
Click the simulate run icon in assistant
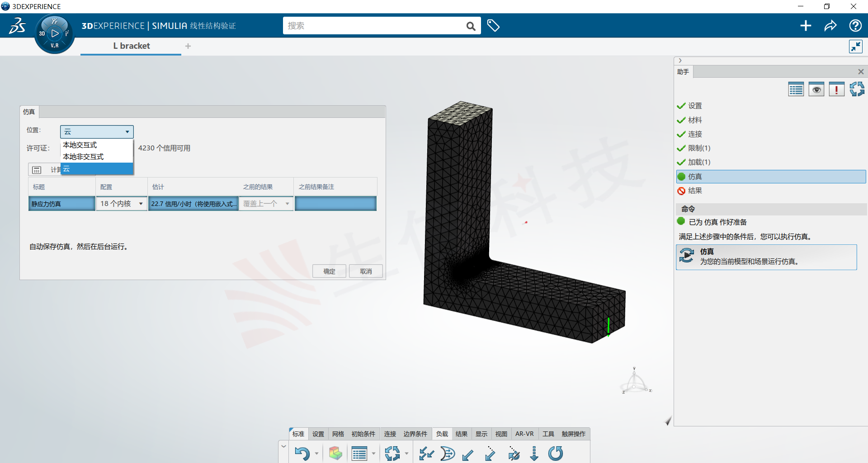687,255
